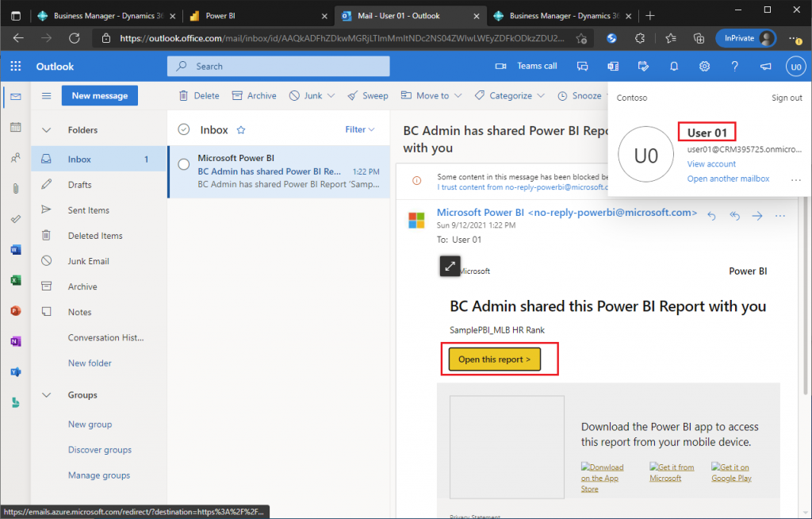Viewport: 812px width, 519px height.
Task: Launch Excel from the left rail
Action: [16, 280]
